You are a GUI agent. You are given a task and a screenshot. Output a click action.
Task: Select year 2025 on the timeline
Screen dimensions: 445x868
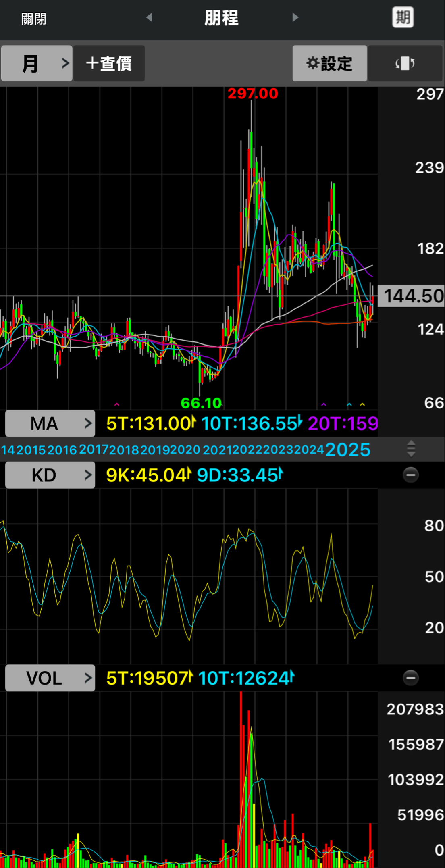point(347,450)
